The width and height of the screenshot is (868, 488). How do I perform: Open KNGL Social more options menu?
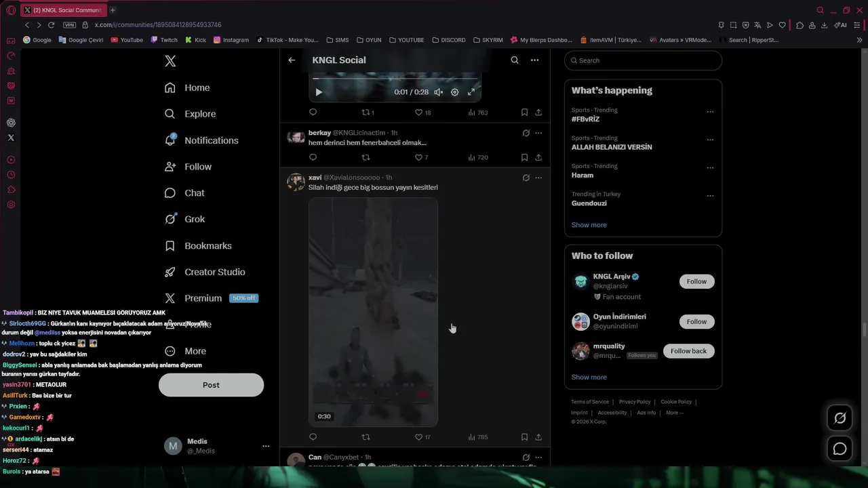pos(534,60)
